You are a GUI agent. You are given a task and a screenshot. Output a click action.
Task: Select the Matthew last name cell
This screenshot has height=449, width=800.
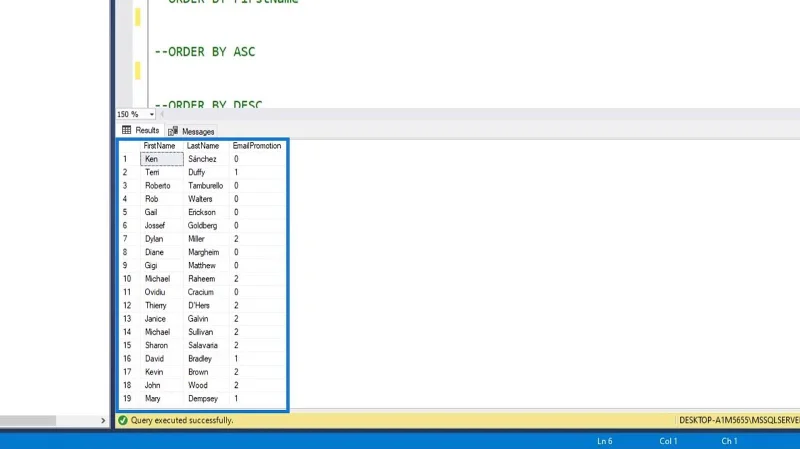pyautogui.click(x=207, y=265)
